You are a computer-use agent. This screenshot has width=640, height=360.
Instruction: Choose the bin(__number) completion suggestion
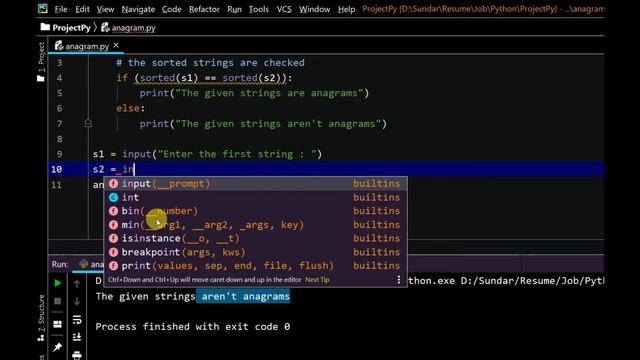click(x=256, y=211)
